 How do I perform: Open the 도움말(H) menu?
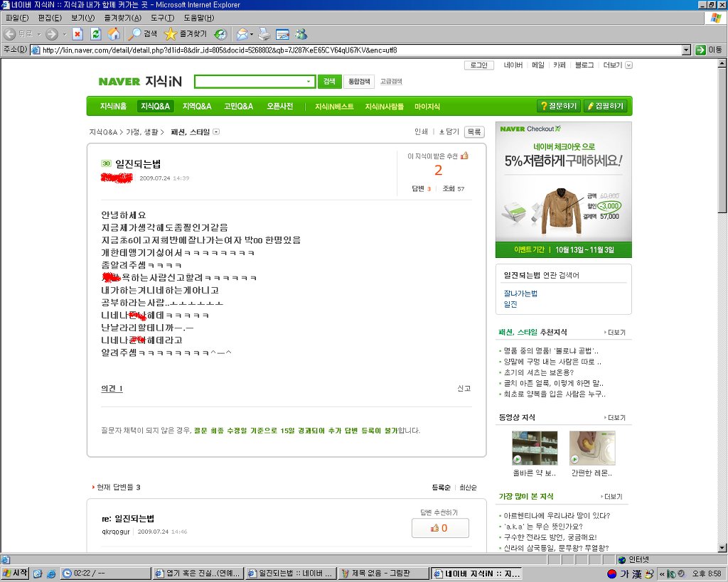click(x=199, y=18)
